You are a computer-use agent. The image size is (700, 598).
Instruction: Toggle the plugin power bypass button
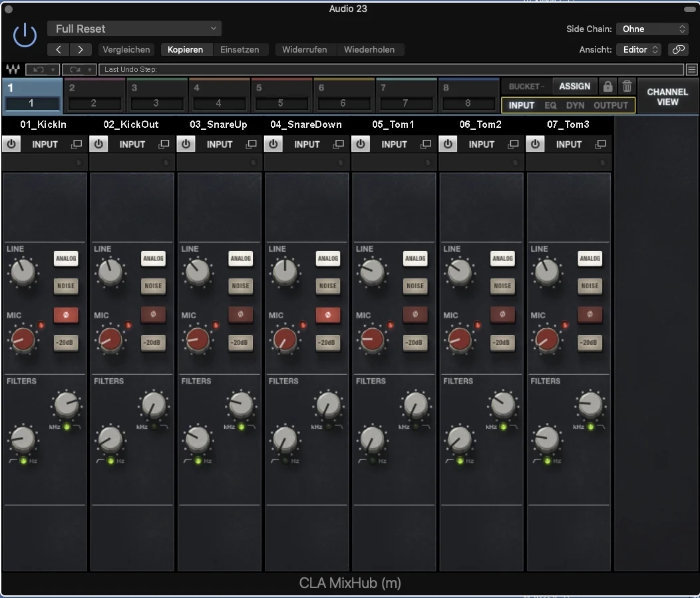pyautogui.click(x=25, y=35)
